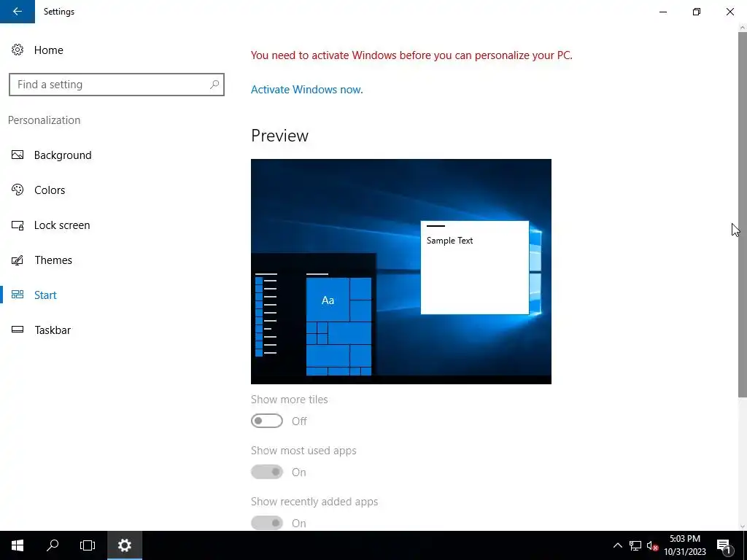The image size is (747, 560).
Task: Click the scrollbar down arrow
Action: click(x=742, y=526)
